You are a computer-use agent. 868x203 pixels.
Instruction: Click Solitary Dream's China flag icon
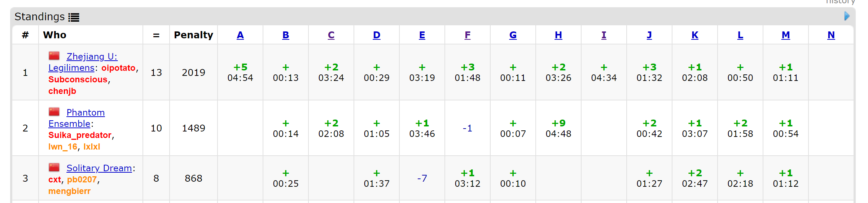coord(54,167)
